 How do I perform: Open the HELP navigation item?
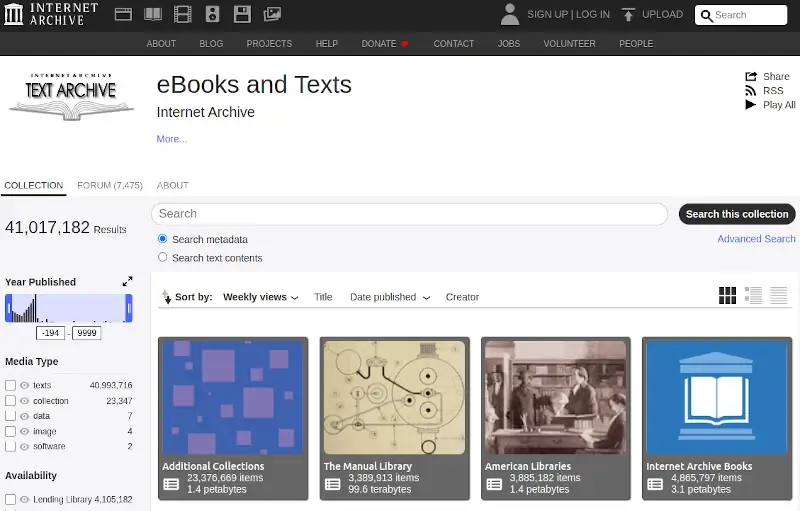(x=327, y=44)
